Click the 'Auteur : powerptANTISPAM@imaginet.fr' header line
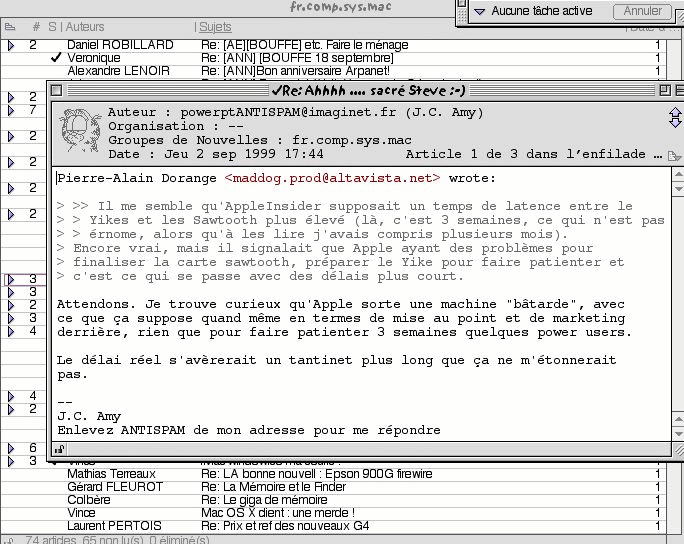684x544 pixels. pyautogui.click(x=296, y=113)
